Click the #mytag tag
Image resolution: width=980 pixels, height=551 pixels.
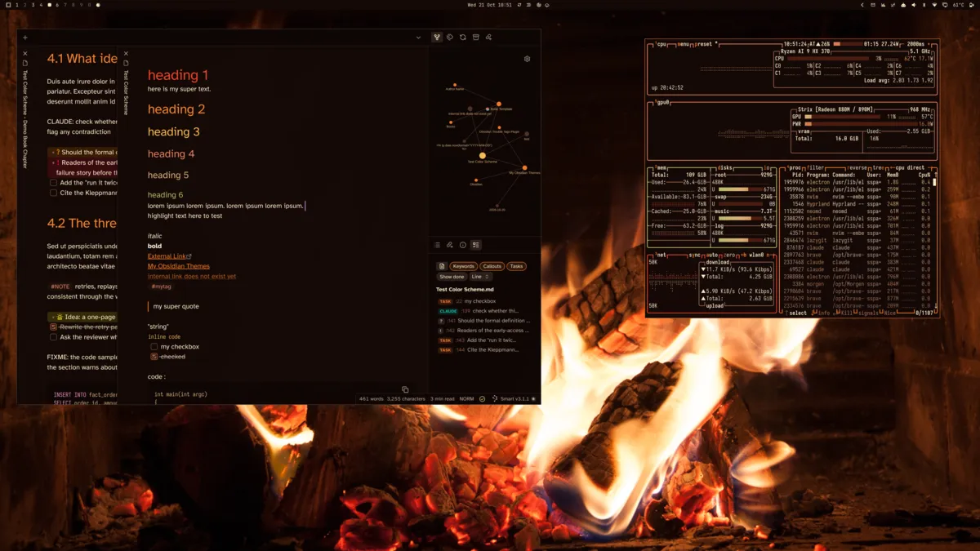(x=161, y=287)
